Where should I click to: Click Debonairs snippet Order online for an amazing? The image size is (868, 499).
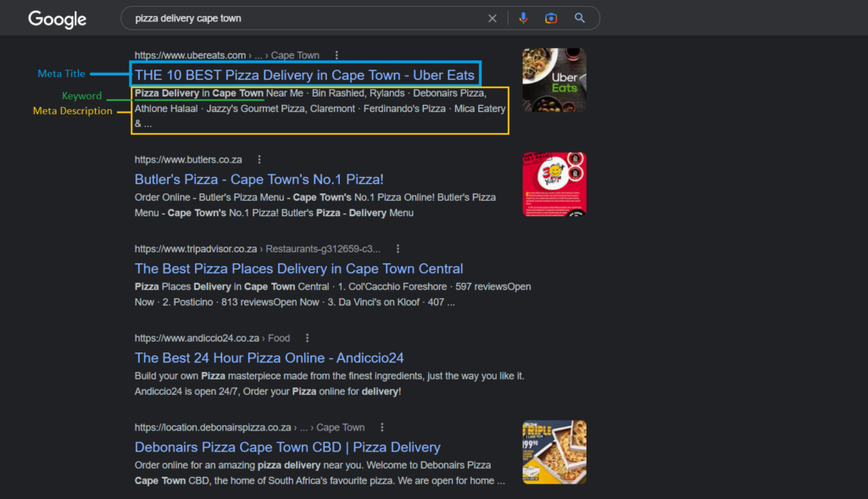(320, 473)
